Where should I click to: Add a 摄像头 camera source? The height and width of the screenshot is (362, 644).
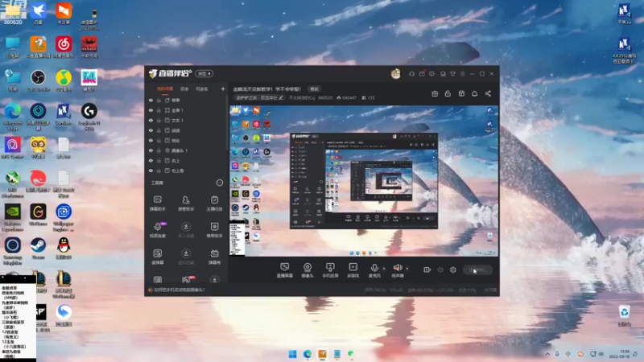click(308, 270)
